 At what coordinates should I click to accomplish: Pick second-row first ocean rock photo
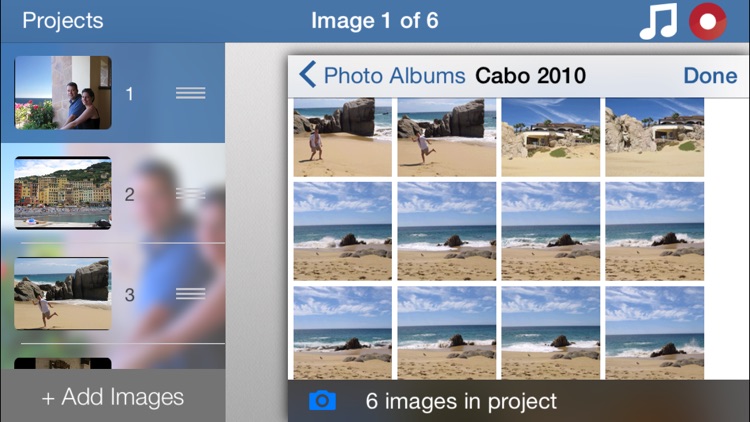[342, 232]
